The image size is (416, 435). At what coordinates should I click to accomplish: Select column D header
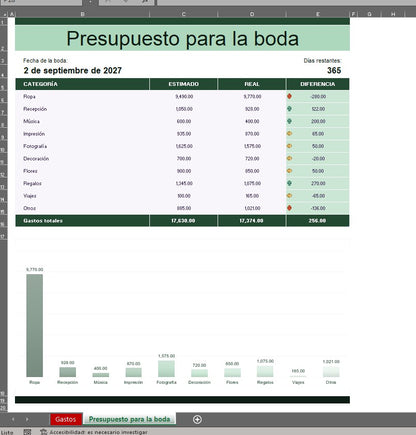point(252,14)
